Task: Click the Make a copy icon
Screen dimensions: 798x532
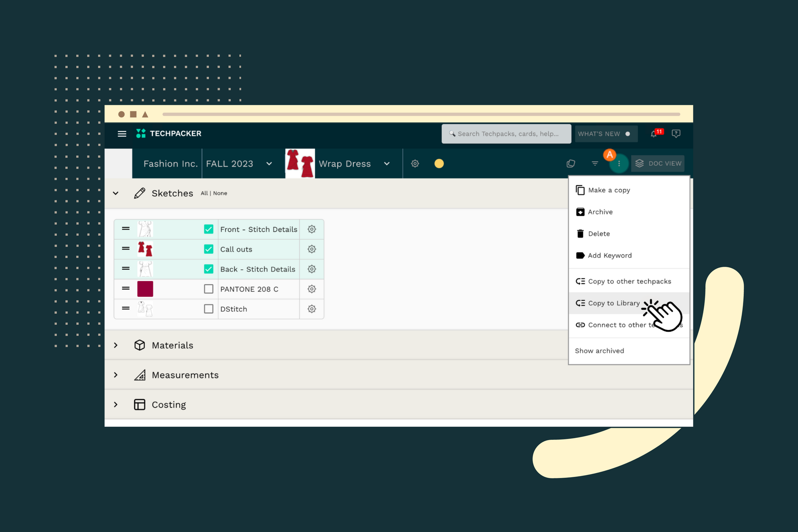Action: [580, 191]
